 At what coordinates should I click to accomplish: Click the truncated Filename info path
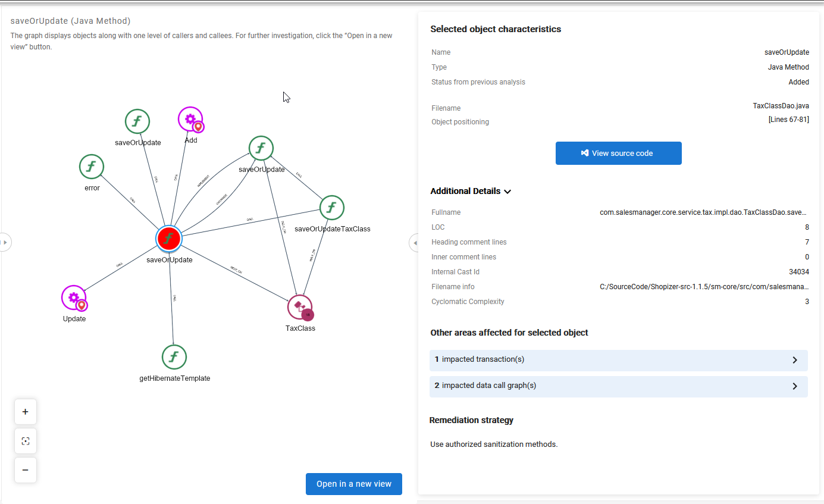tap(704, 287)
